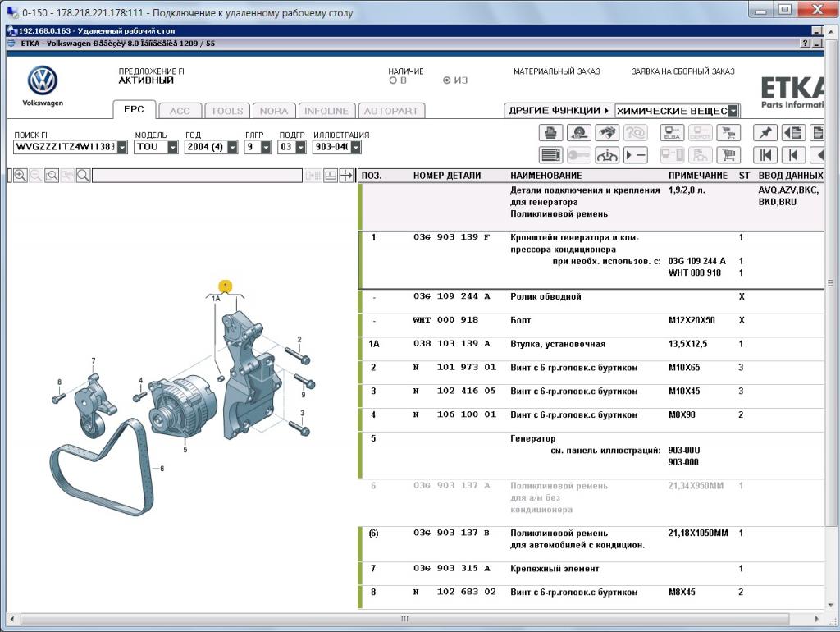The width and height of the screenshot is (840, 632).
Task: Switch to the INFOLINE tab
Action: coord(326,111)
